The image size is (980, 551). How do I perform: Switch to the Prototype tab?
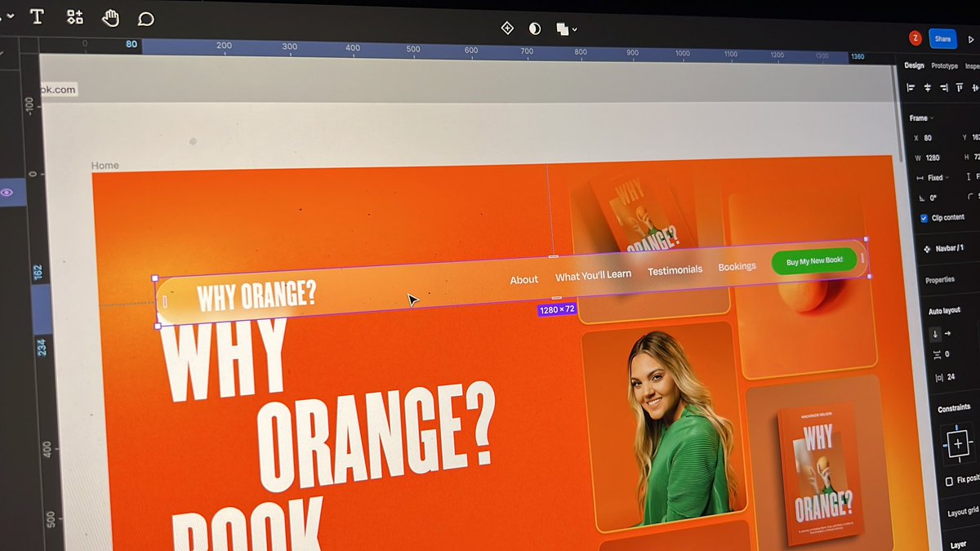tap(944, 66)
